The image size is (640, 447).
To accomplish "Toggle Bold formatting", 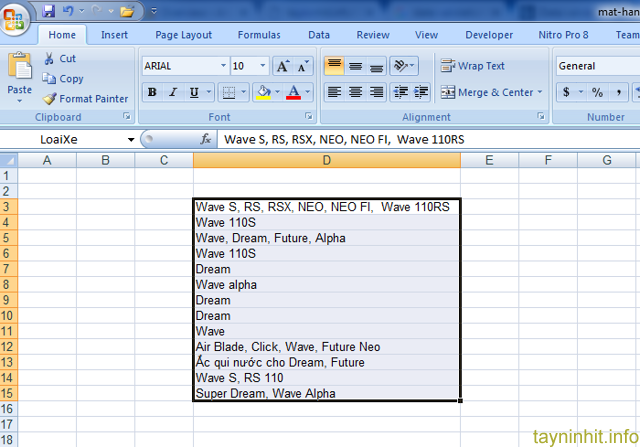I will pyautogui.click(x=152, y=92).
